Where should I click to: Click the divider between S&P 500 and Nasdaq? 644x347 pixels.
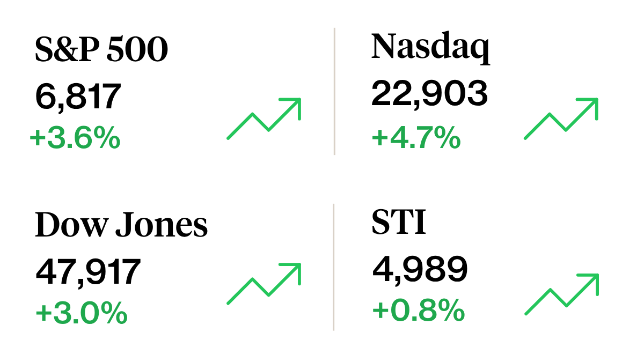(334, 91)
